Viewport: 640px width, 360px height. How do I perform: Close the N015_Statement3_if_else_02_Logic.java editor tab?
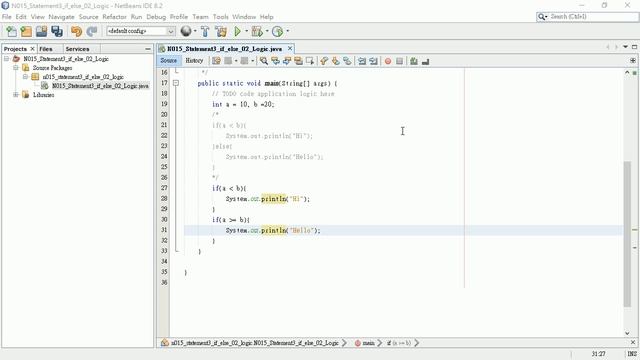click(x=290, y=49)
